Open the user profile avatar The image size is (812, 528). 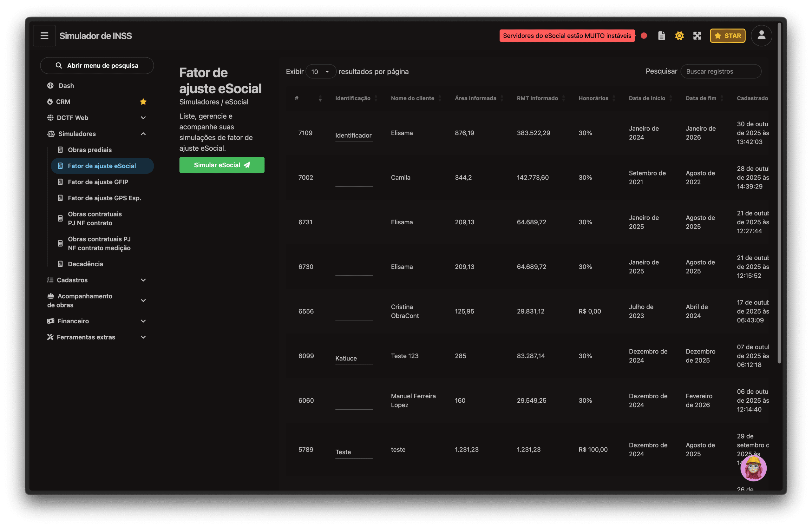[x=761, y=36]
